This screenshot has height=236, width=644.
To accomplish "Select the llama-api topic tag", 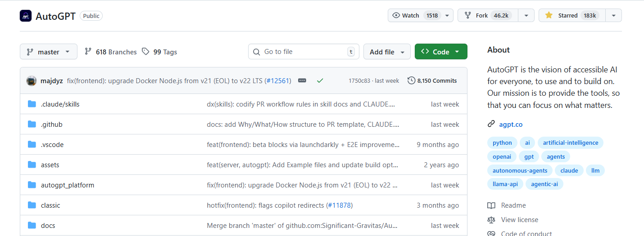I will 505,184.
